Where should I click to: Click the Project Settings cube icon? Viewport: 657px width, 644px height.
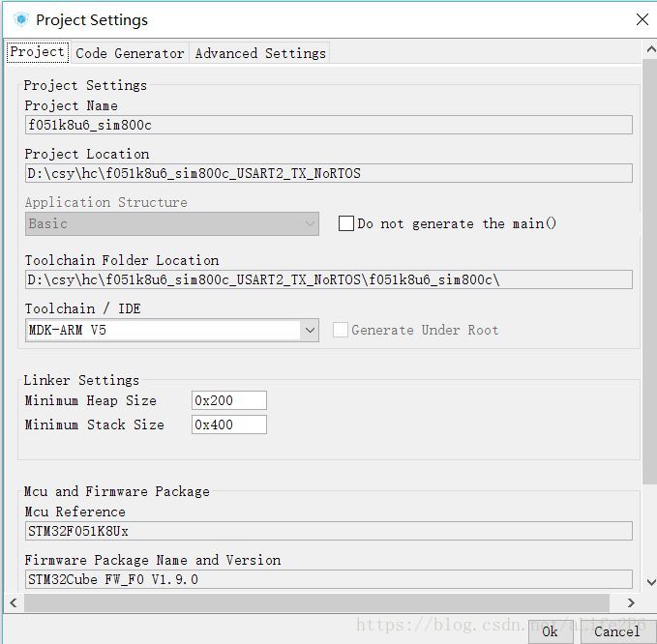click(19, 19)
